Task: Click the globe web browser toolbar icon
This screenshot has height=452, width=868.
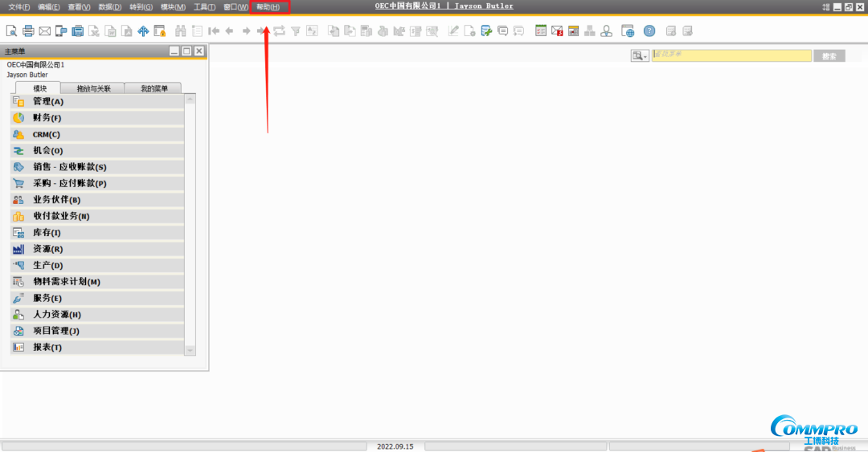Action: [x=628, y=31]
